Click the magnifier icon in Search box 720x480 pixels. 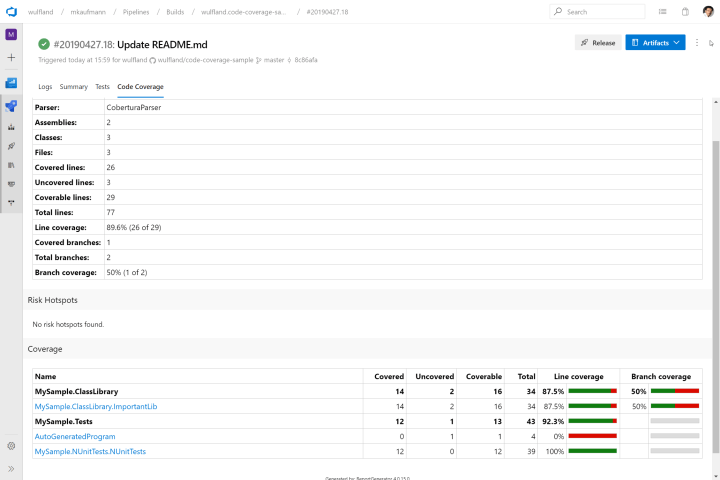pos(558,11)
